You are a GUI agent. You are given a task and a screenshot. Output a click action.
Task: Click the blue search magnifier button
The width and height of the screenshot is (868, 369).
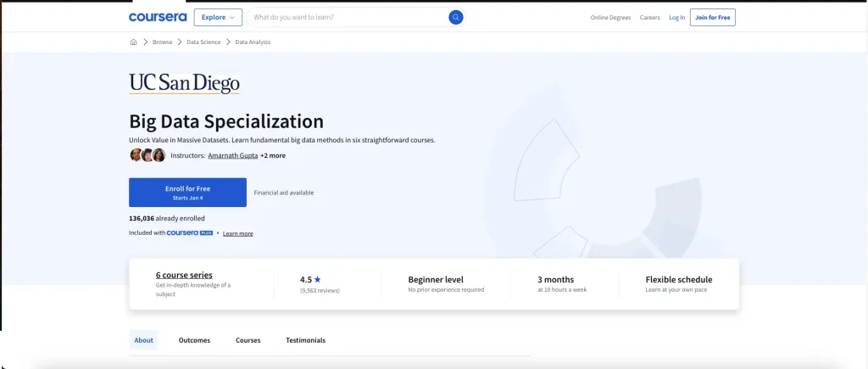[455, 17]
